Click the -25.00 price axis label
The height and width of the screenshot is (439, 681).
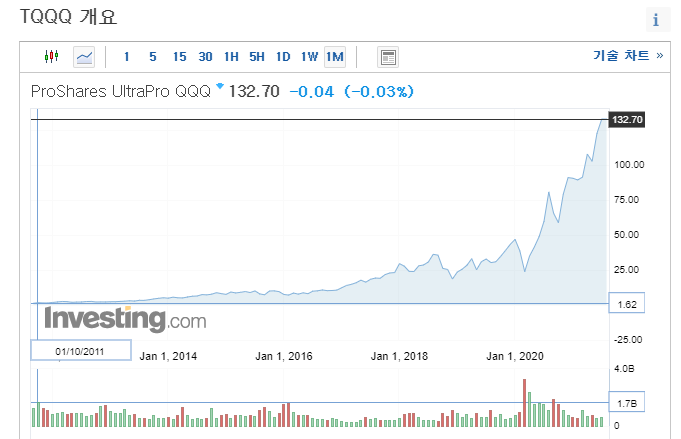[628, 340]
